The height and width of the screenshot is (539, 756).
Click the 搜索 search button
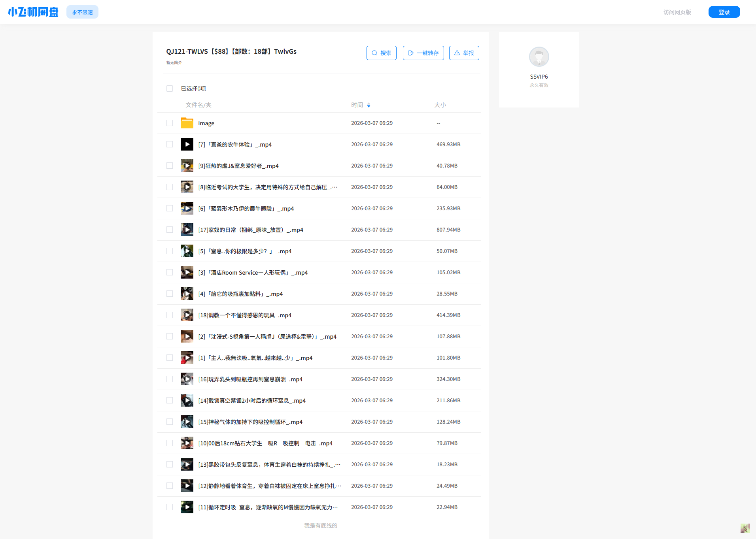pos(381,53)
